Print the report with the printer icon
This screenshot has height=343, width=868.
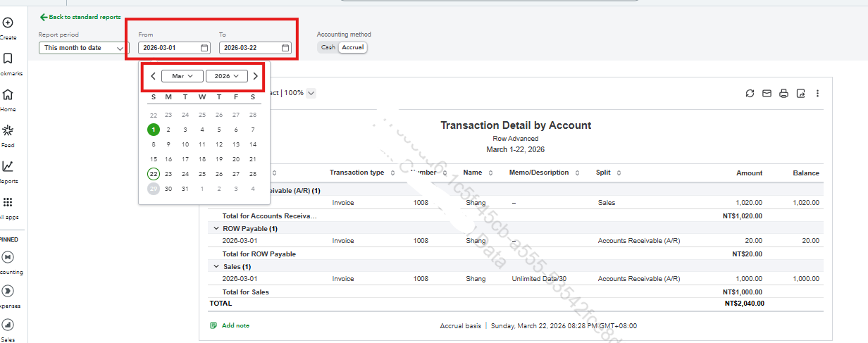click(783, 94)
